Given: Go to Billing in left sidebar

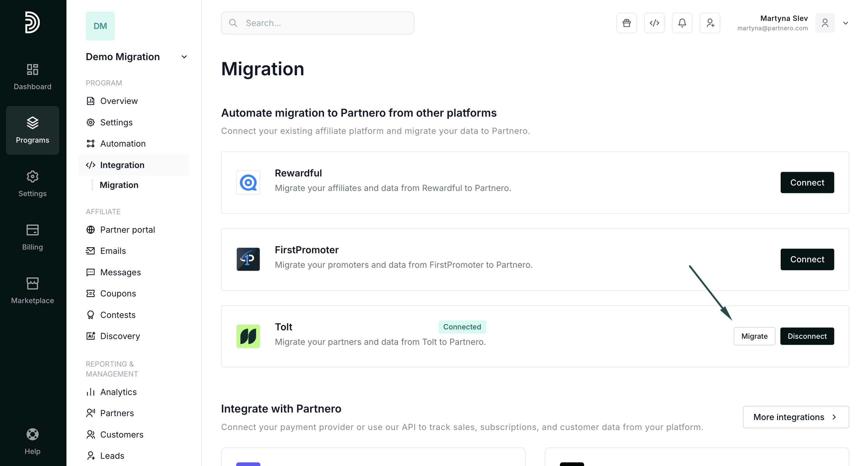Looking at the screenshot, I should tap(32, 237).
